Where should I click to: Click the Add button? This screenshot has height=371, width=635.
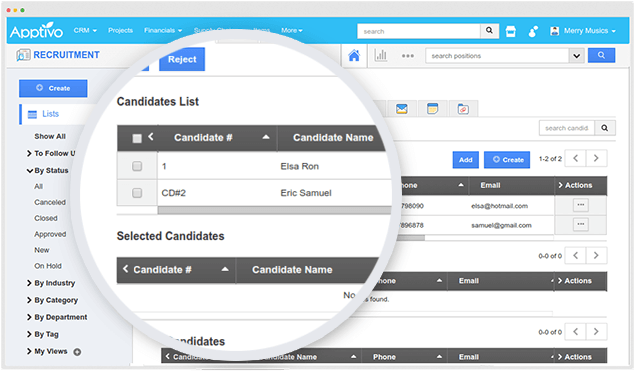[x=466, y=160]
